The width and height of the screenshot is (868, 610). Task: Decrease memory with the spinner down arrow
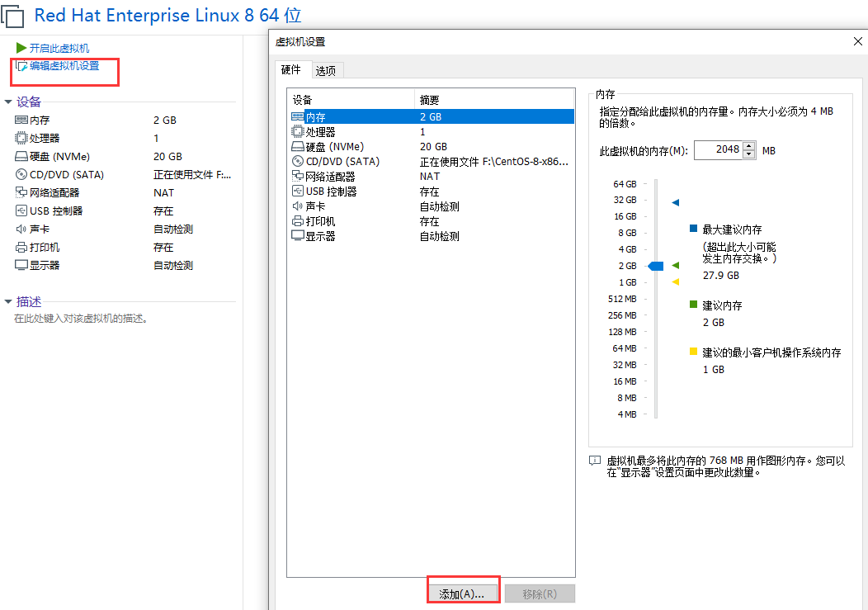click(x=749, y=154)
